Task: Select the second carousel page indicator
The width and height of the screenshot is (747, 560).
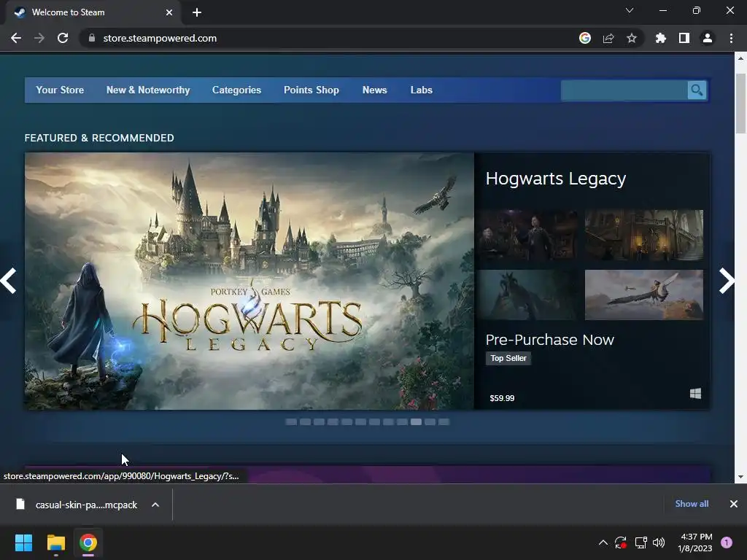Action: [305, 422]
